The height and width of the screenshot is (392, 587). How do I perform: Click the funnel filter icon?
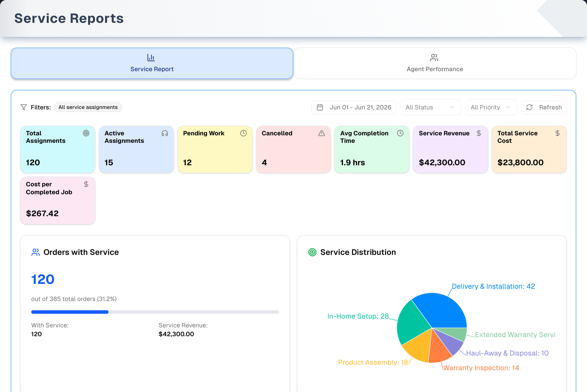pos(24,107)
